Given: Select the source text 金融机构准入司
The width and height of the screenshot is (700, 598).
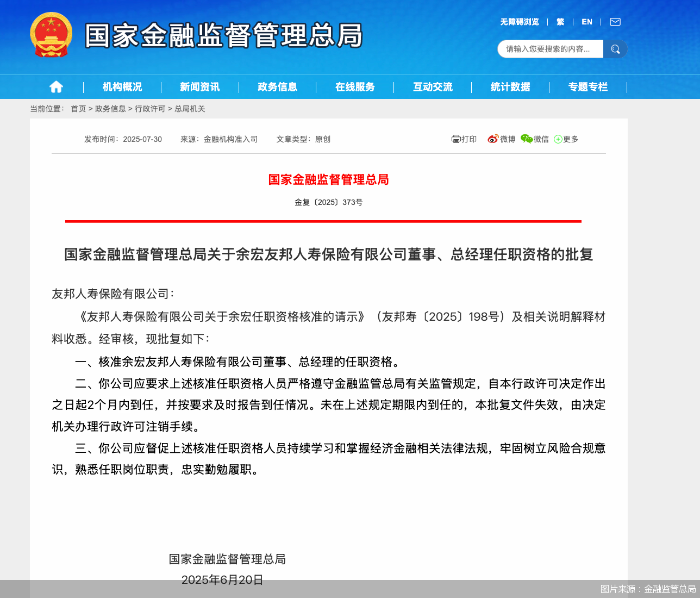Looking at the screenshot, I should (231, 139).
